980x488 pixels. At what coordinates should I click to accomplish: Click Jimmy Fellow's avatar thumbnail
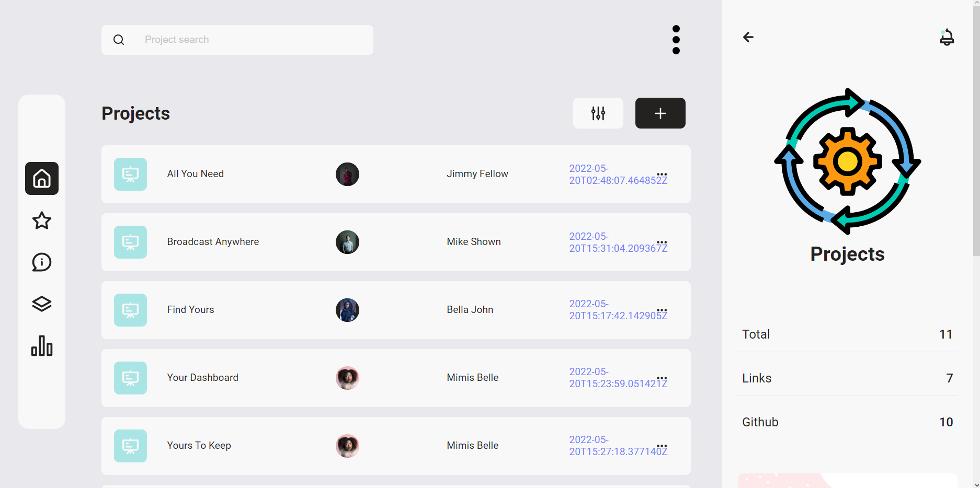point(347,174)
